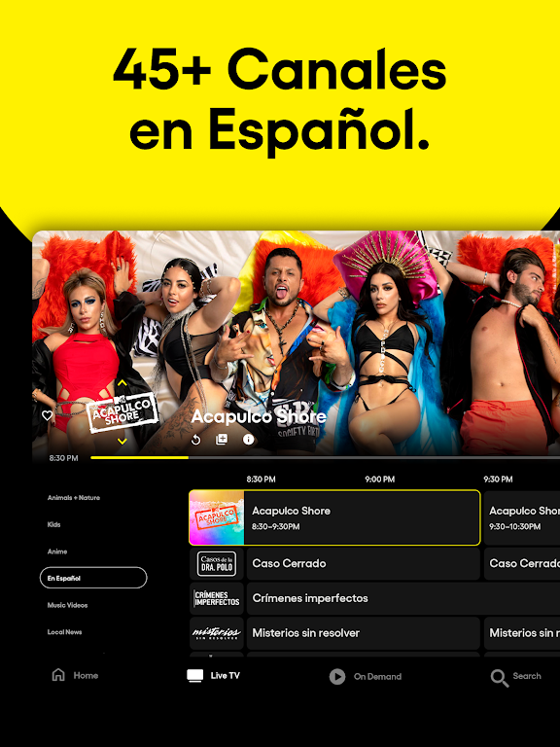Favorite the channel with the heart icon
This screenshot has height=747, width=560.
(47, 415)
